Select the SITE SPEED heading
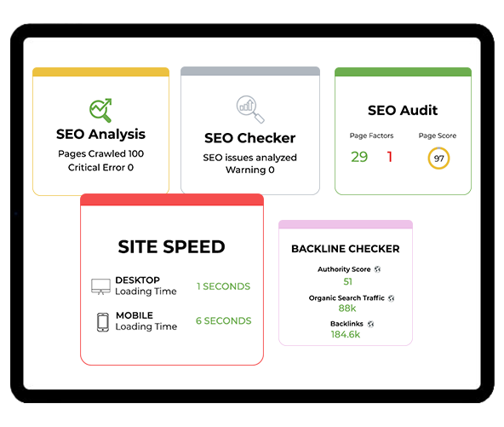This screenshot has height=427, width=504. (x=172, y=247)
